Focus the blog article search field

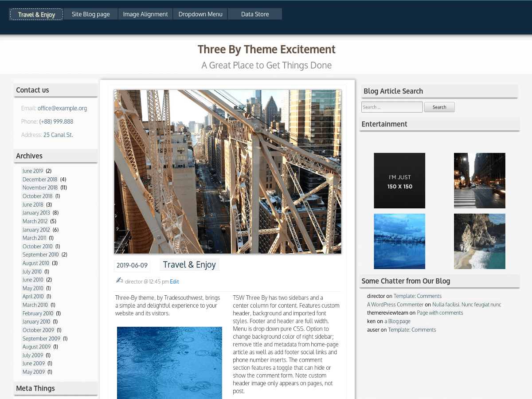point(392,107)
